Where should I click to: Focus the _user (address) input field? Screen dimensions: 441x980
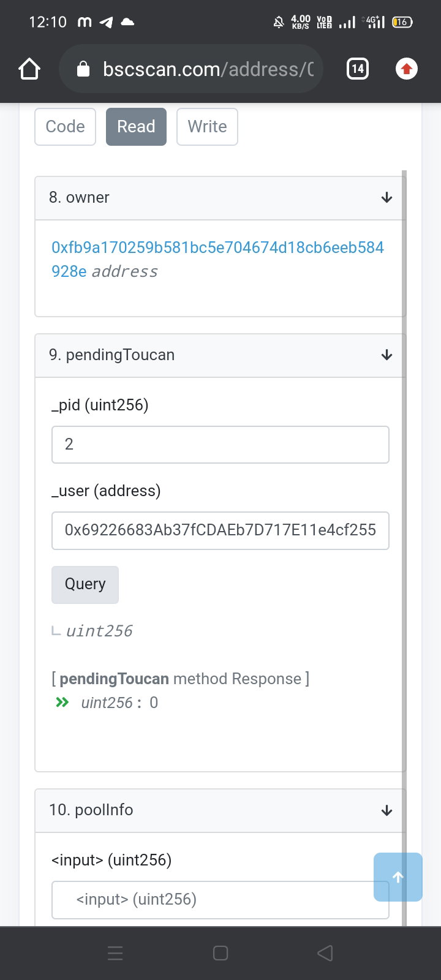[221, 530]
